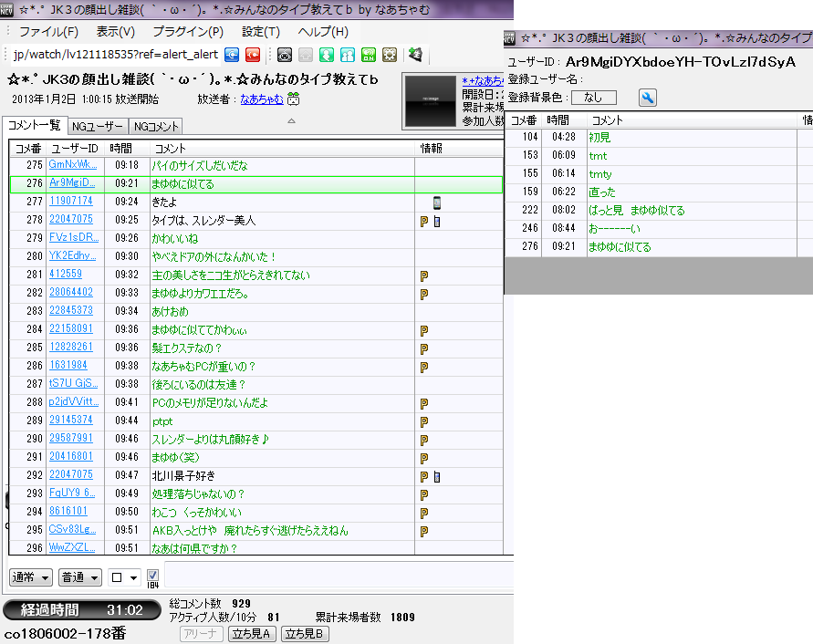
Task: Click the red disconnect icon in toolbar
Action: 253,55
